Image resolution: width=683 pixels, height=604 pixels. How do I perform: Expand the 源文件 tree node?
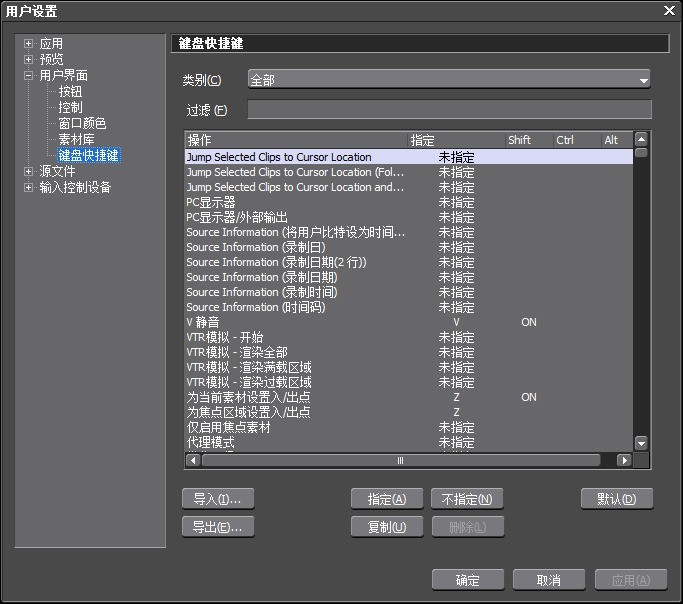point(29,172)
